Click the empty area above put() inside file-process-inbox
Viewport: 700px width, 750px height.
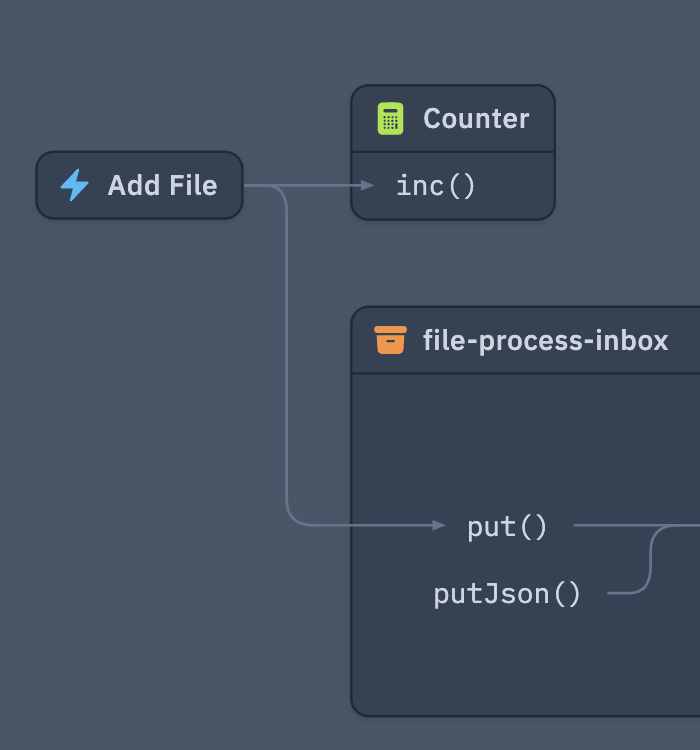520,440
